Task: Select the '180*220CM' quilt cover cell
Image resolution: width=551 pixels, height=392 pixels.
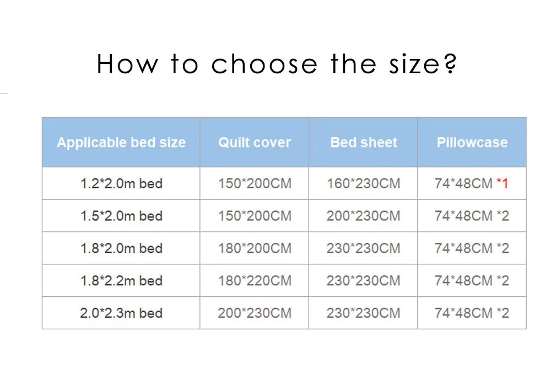Action: (255, 281)
